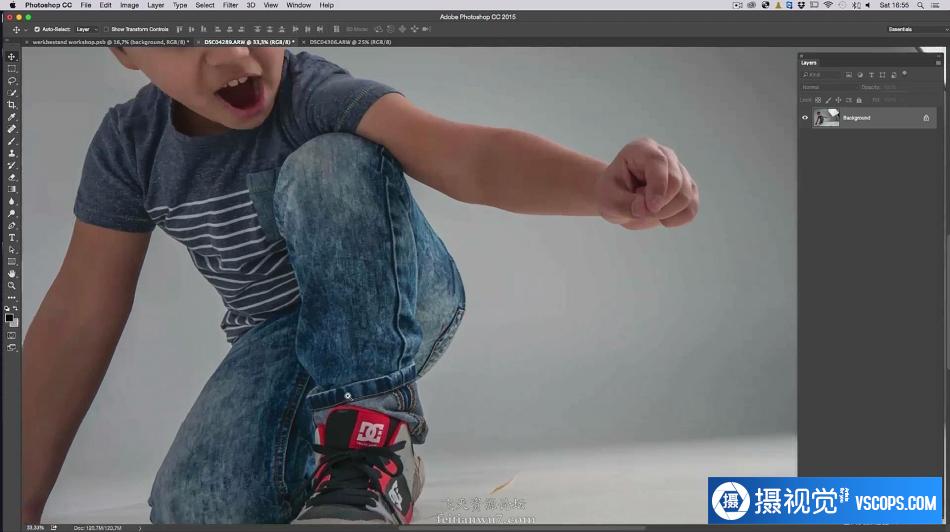This screenshot has width=950, height=532.
Task: Open the Filter menu
Action: point(230,5)
